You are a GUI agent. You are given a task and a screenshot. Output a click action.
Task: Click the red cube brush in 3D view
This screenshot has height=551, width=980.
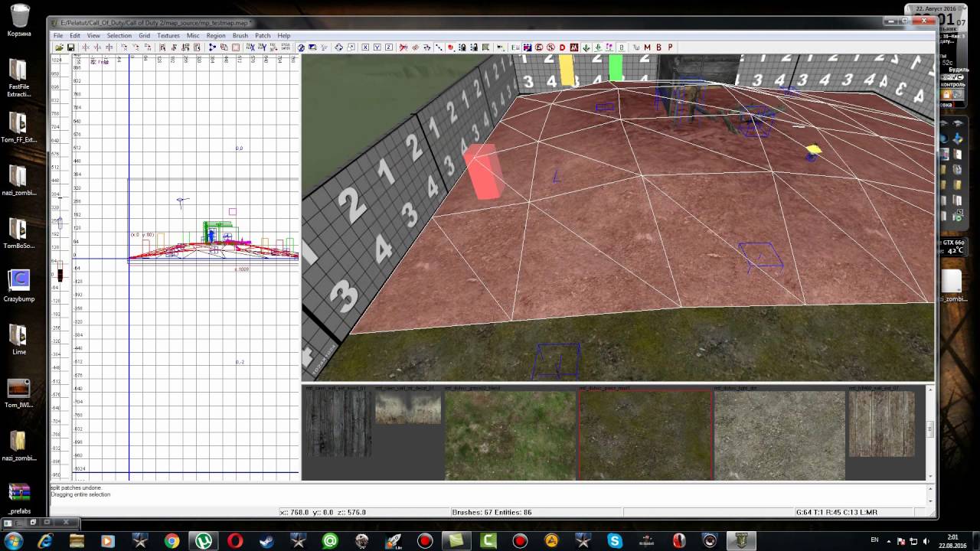click(x=484, y=171)
